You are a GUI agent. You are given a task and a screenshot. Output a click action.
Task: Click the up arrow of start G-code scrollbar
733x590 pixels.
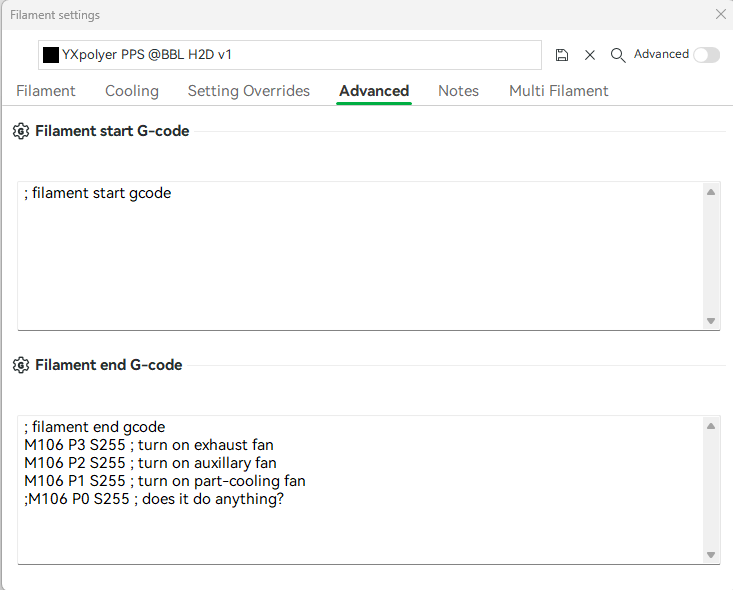(711, 192)
